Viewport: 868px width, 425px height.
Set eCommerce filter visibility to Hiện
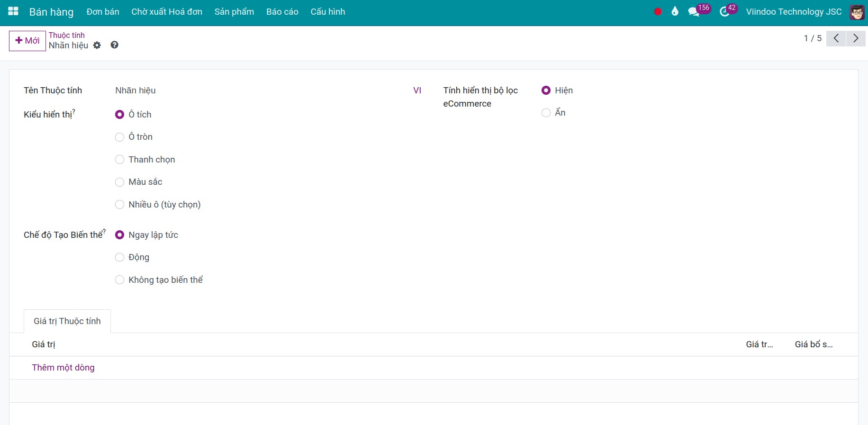546,90
